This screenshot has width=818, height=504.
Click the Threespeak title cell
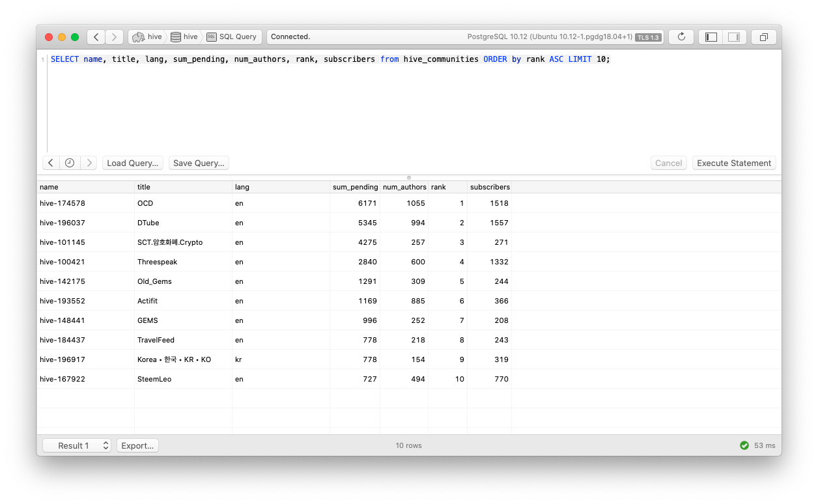pyautogui.click(x=183, y=262)
